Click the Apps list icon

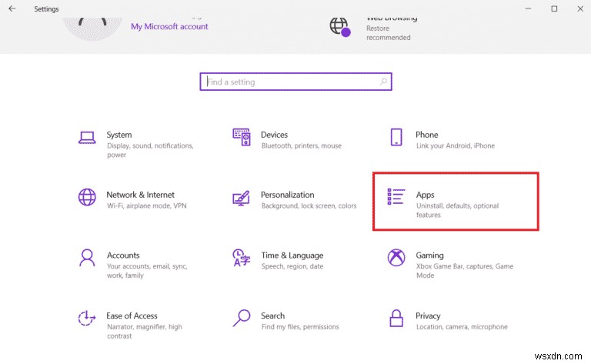[x=396, y=198]
